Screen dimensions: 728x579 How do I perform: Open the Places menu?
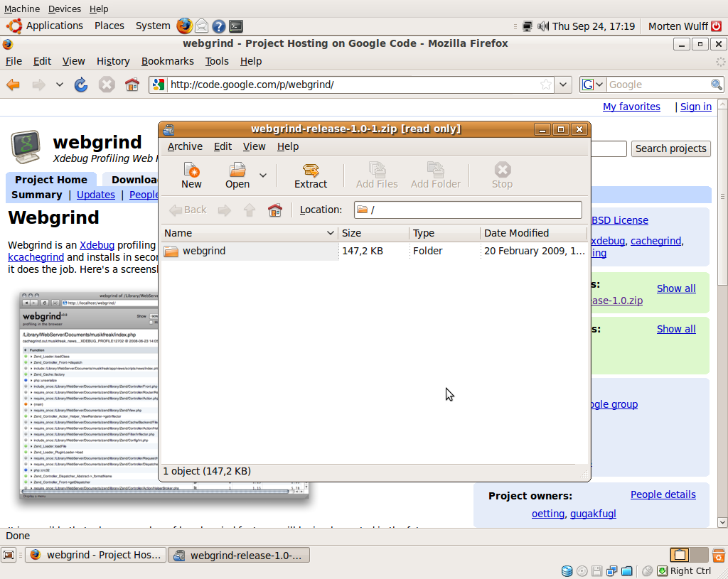pyautogui.click(x=109, y=26)
